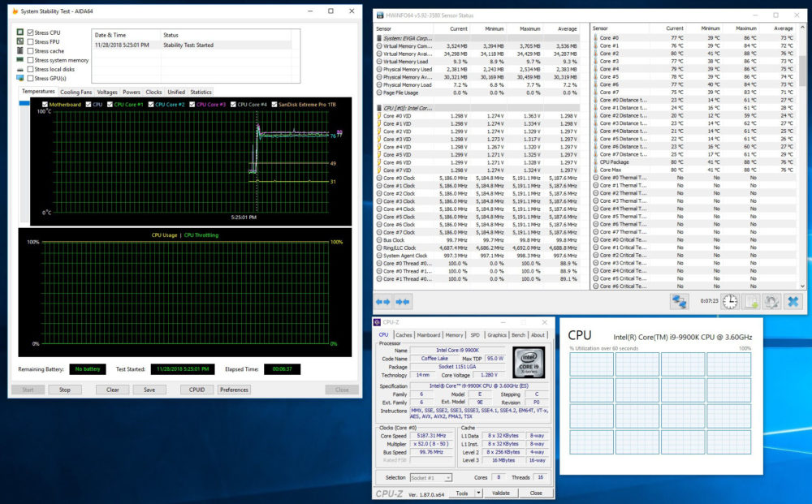Click the Stress cache icon
Screen dimensions: 812x504
(20, 50)
